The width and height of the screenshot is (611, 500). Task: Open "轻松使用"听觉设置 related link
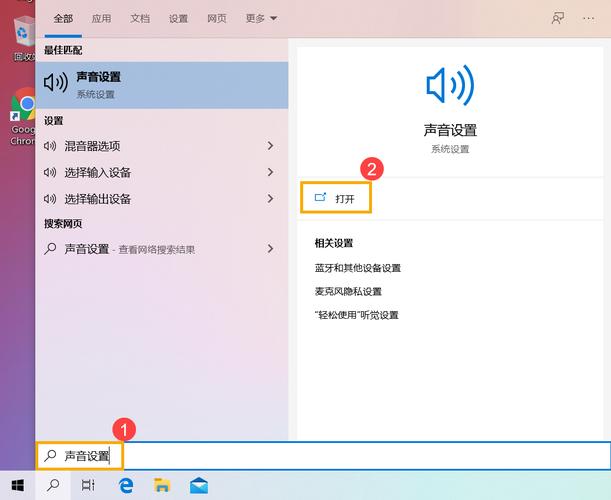pyautogui.click(x=357, y=315)
